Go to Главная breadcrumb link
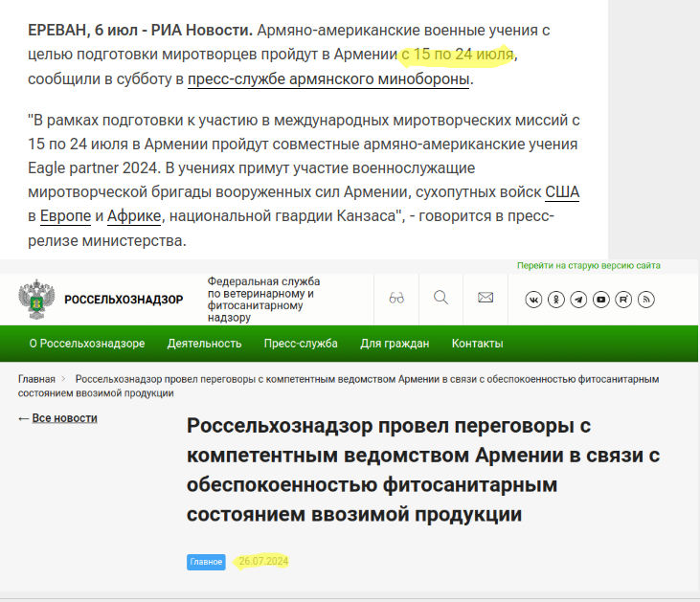 click(36, 379)
